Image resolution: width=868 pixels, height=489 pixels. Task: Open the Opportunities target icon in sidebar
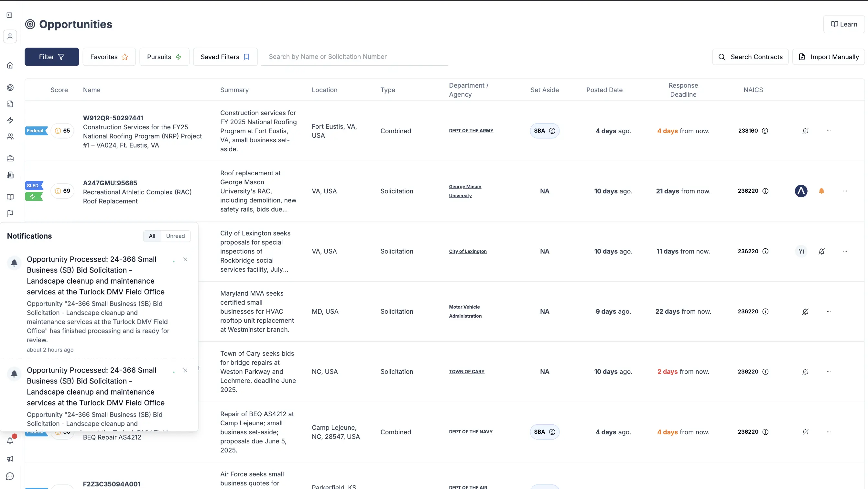[x=10, y=88]
